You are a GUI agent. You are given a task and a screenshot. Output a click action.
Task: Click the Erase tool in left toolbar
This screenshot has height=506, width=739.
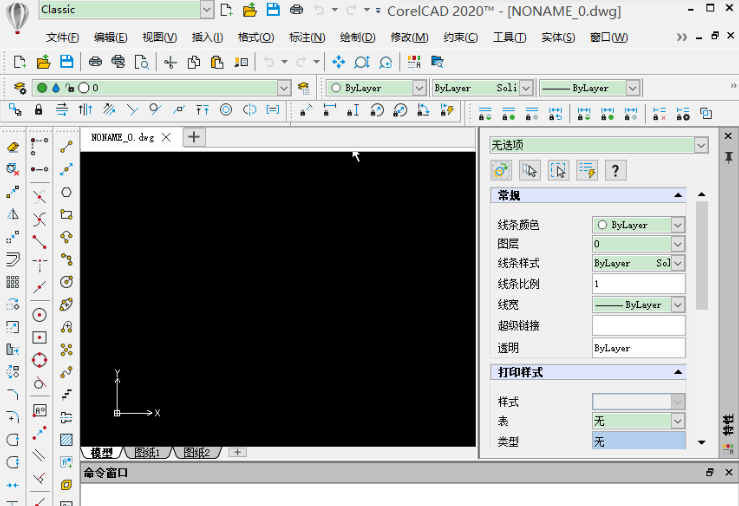(x=13, y=147)
